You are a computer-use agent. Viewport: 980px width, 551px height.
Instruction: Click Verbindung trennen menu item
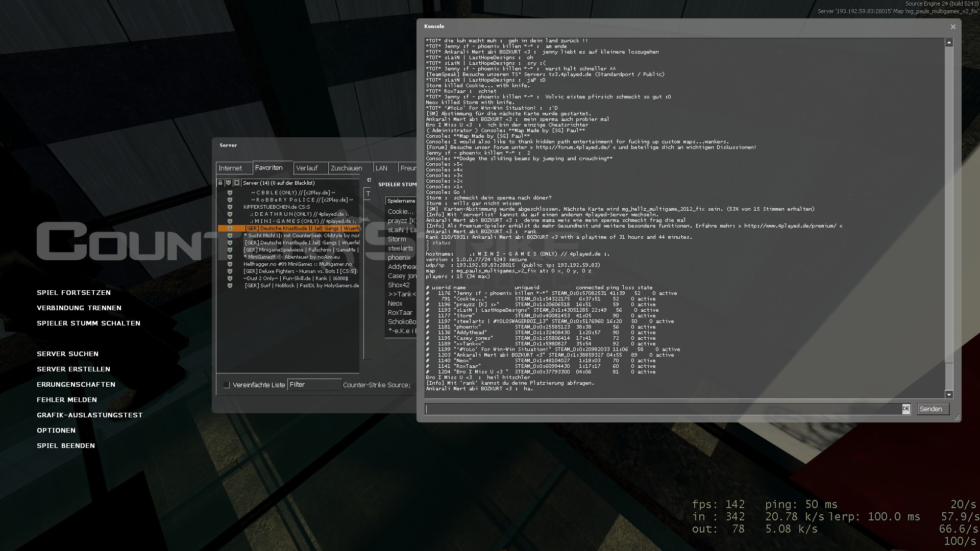point(79,308)
